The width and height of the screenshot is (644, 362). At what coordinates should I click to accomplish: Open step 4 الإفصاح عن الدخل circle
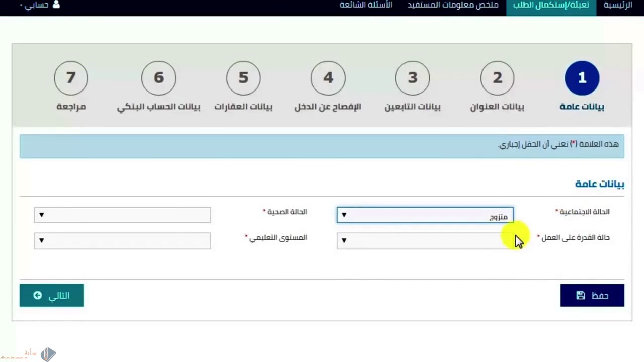[x=328, y=78]
